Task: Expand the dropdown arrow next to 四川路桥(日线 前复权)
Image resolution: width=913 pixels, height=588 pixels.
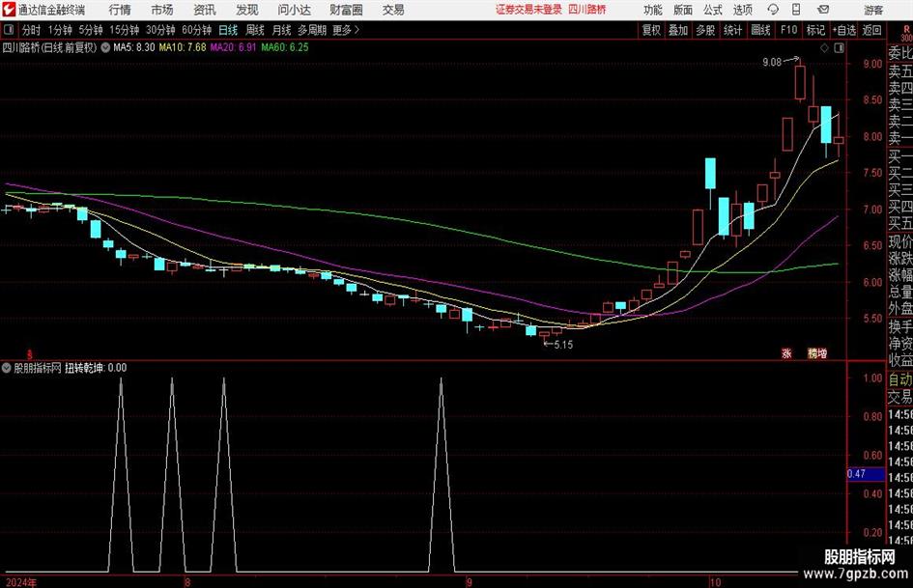Action: pyautogui.click(x=105, y=47)
